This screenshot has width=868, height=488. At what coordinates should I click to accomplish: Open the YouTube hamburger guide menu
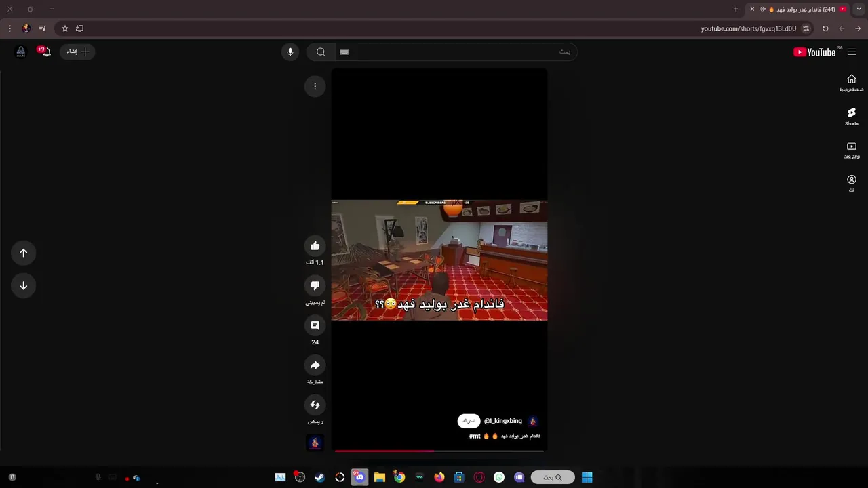pos(852,52)
